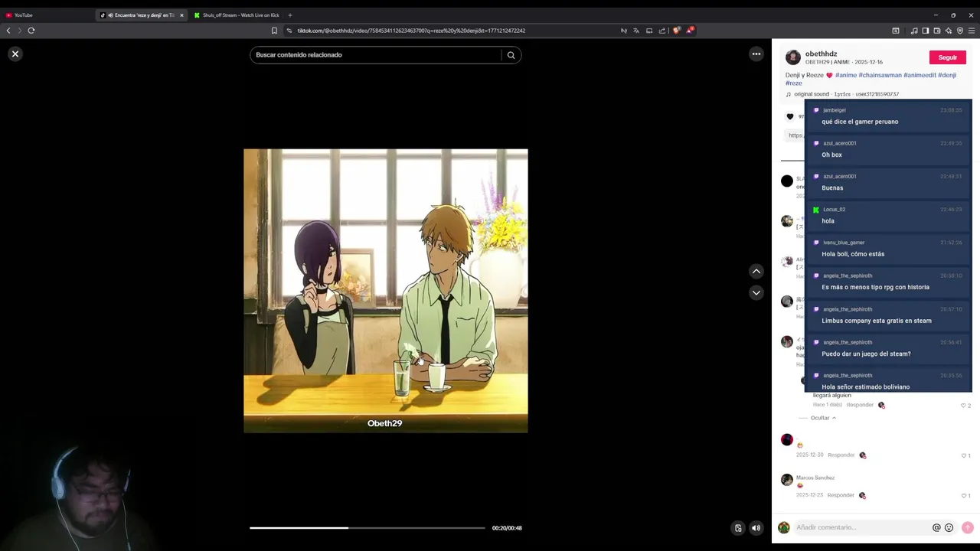Post the comment with the arrow button
Image resolution: width=980 pixels, height=551 pixels.
click(967, 527)
